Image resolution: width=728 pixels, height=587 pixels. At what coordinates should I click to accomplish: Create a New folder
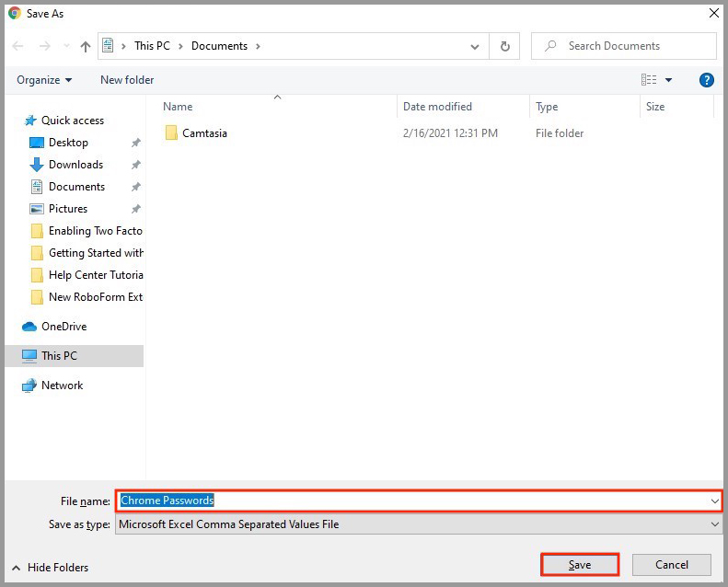click(x=127, y=80)
